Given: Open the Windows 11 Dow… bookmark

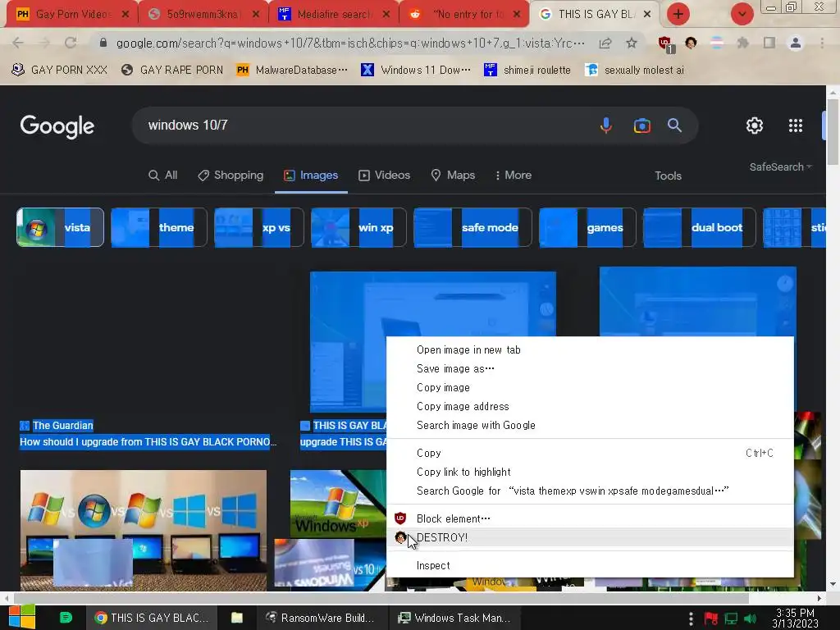Looking at the screenshot, I should (416, 71).
